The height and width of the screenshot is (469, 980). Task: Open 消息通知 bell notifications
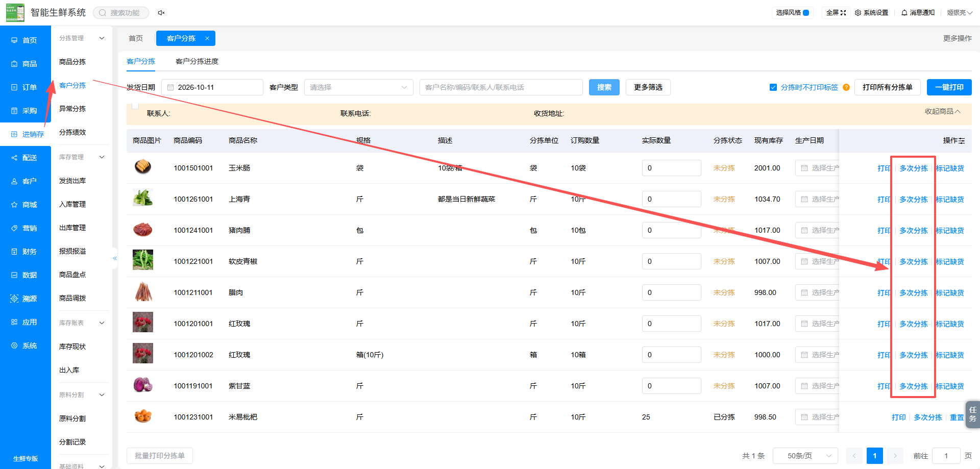[918, 13]
